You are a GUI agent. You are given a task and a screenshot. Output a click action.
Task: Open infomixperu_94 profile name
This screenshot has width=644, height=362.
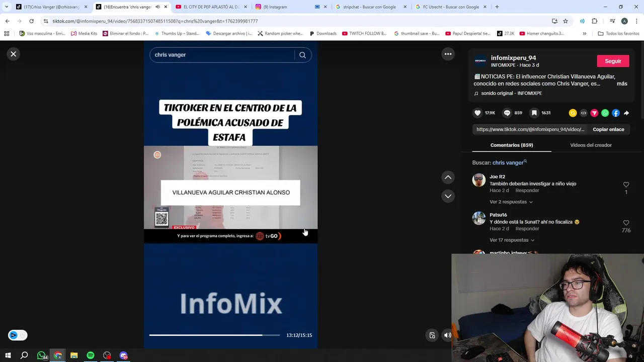[x=513, y=58]
